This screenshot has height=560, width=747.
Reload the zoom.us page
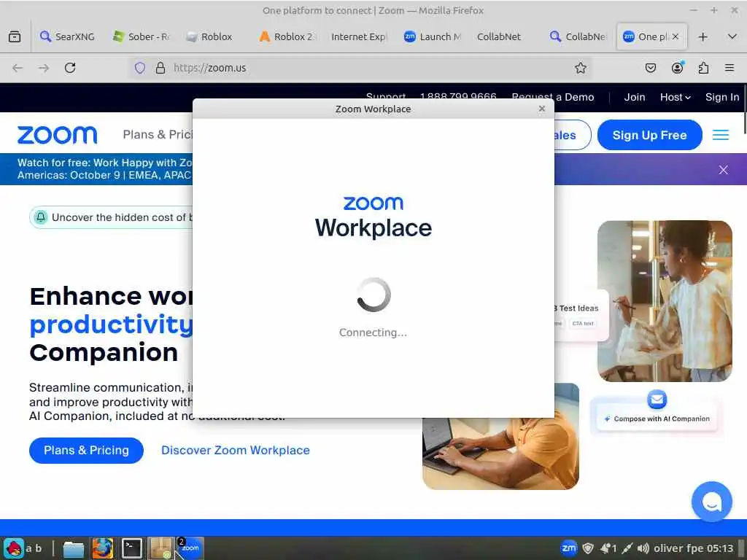[x=70, y=68]
